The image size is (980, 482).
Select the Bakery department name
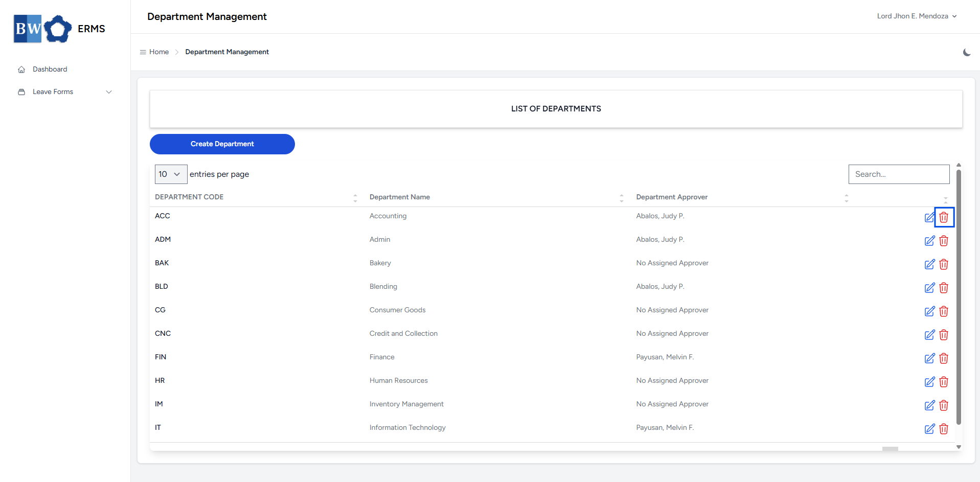coord(380,263)
